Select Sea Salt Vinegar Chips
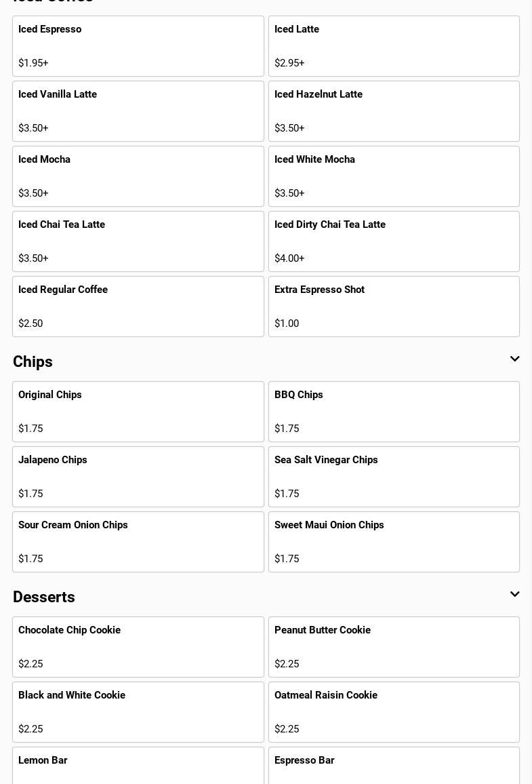 394,477
